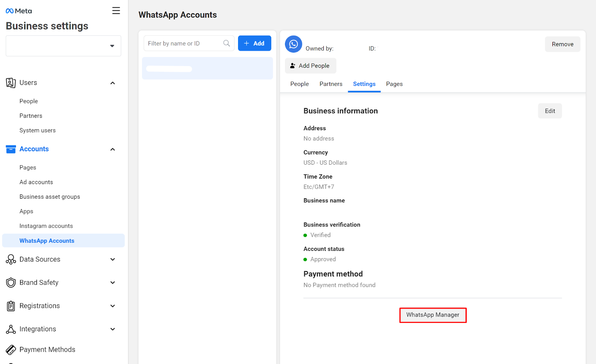Screen dimensions: 596x364
Task: Open System users in sidebar
Action: click(x=38, y=130)
